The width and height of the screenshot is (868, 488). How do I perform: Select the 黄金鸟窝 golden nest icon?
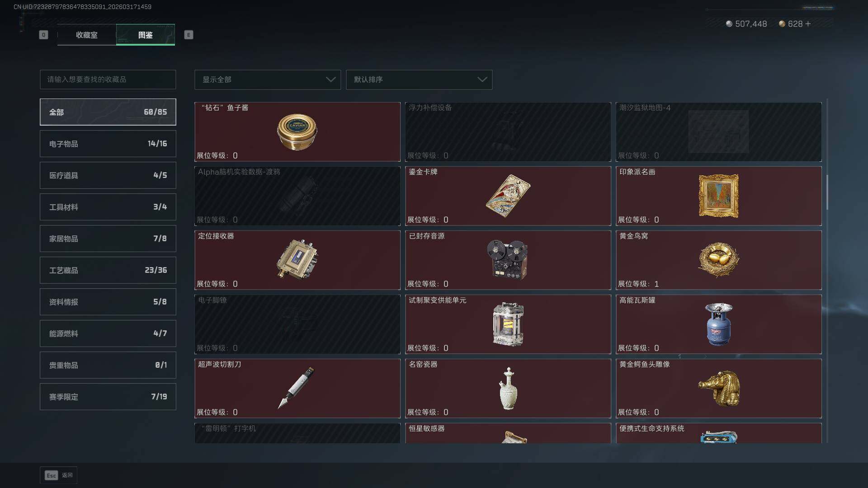[718, 260]
